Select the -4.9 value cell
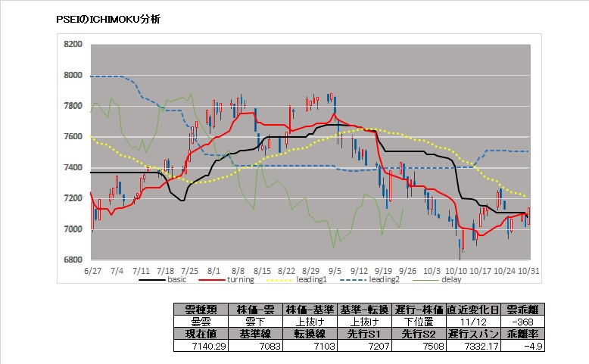 click(522, 346)
